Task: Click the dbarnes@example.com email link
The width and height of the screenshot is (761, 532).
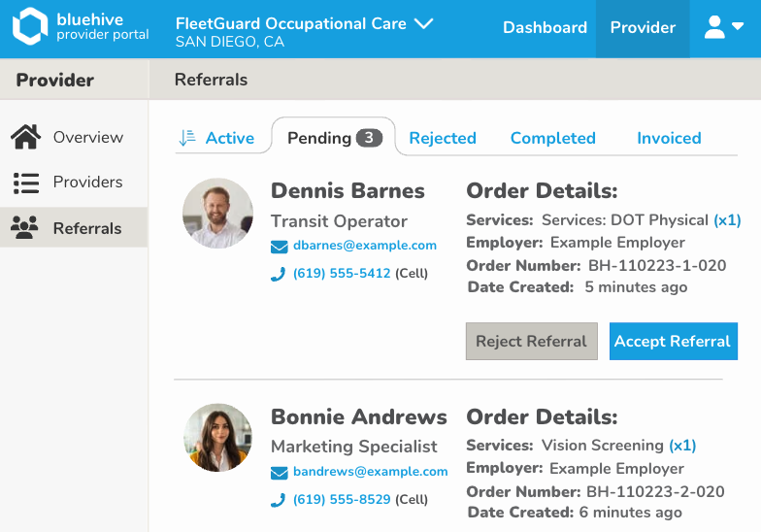Action: click(365, 246)
